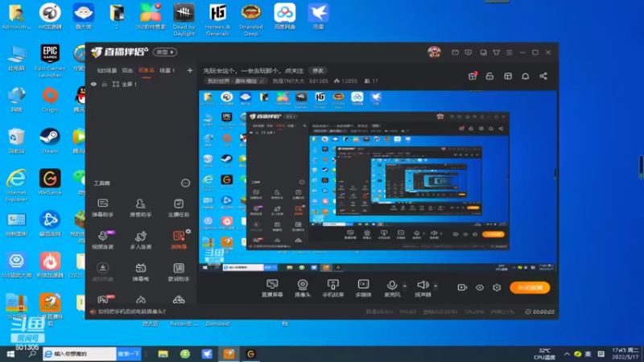644x362 pixels.
Task: Open the 歌词助手 lyrics assistant tool
Action: click(x=179, y=272)
